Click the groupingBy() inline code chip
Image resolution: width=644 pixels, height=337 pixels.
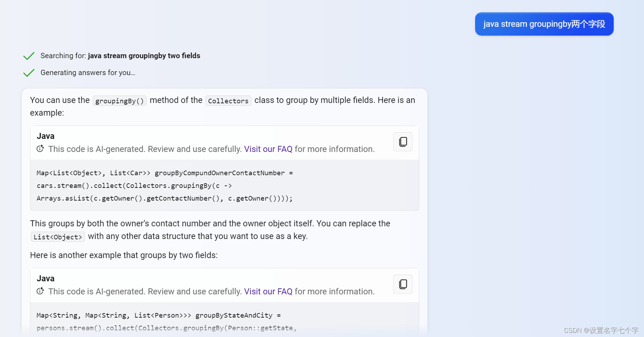119,101
